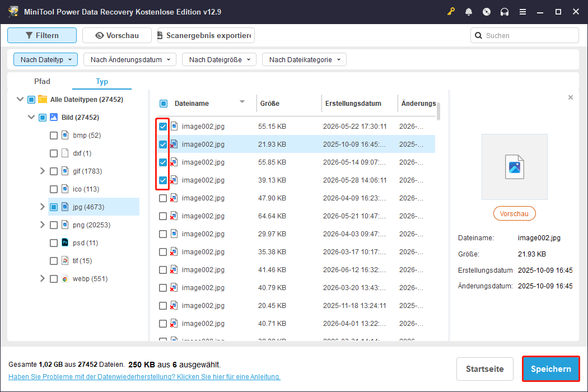Check the webp (551) checkbox
The image size is (588, 392).
(54, 279)
